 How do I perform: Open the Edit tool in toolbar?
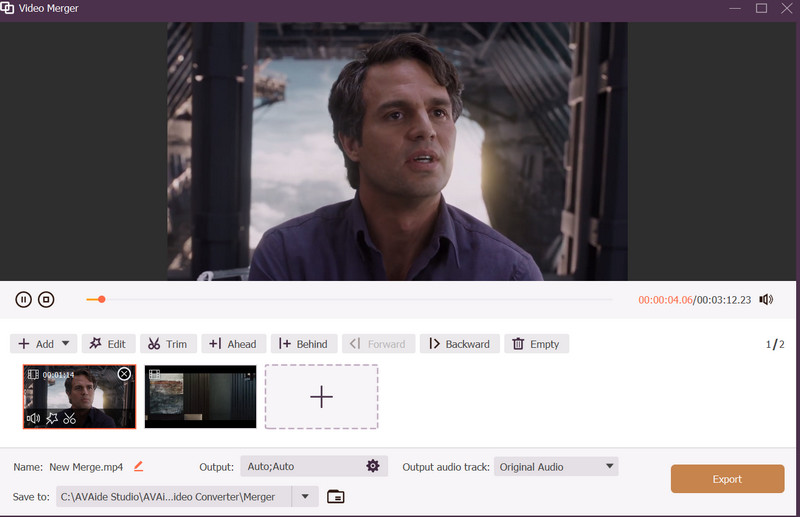pyautogui.click(x=108, y=344)
